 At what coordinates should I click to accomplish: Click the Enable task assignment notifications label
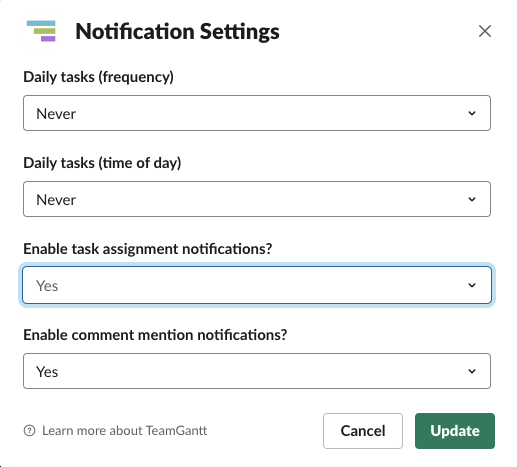(148, 249)
